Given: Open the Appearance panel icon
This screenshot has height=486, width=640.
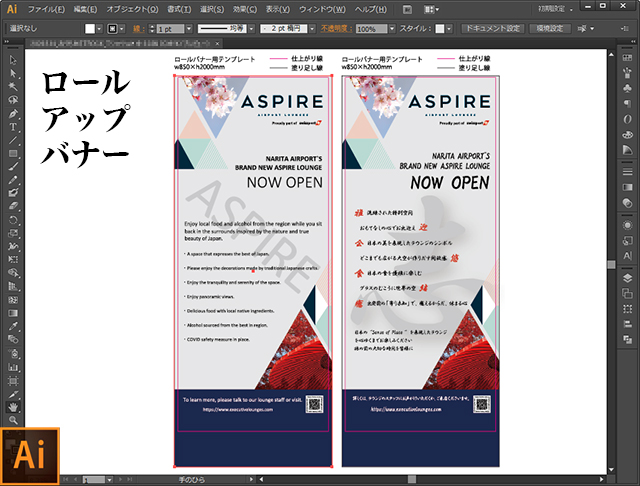Looking at the screenshot, I should (627, 225).
